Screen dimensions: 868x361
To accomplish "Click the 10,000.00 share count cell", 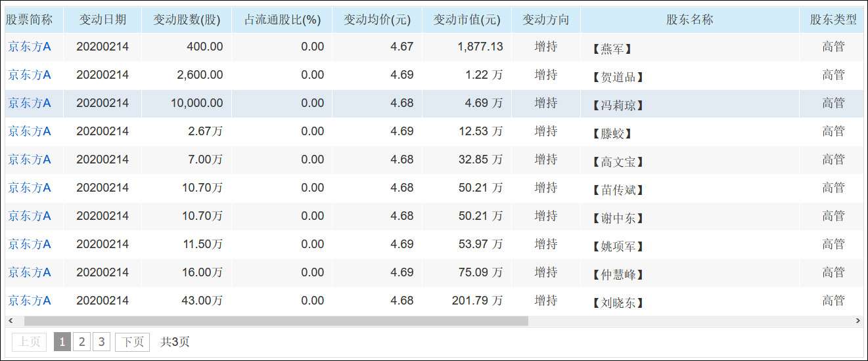I will point(187,103).
